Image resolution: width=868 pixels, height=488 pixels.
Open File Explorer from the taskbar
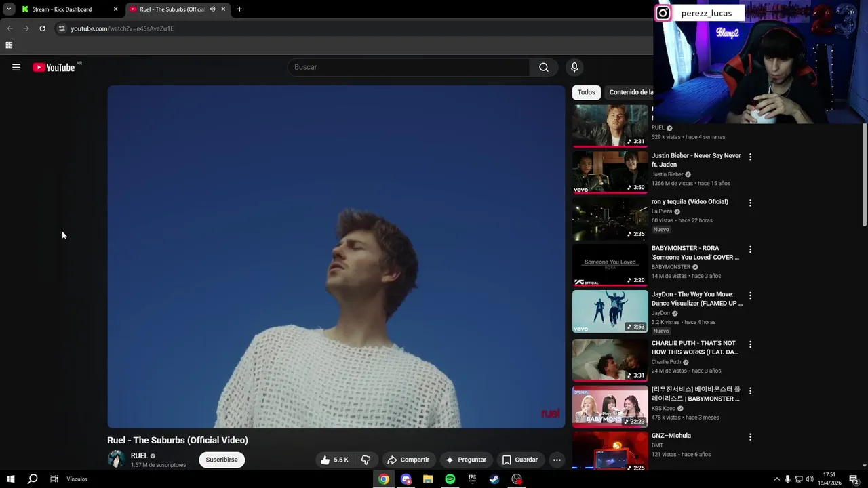pyautogui.click(x=428, y=479)
